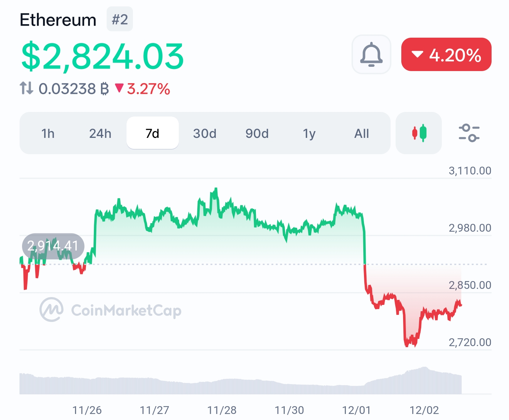Select the 7d timeframe
509x420 pixels.
(152, 133)
